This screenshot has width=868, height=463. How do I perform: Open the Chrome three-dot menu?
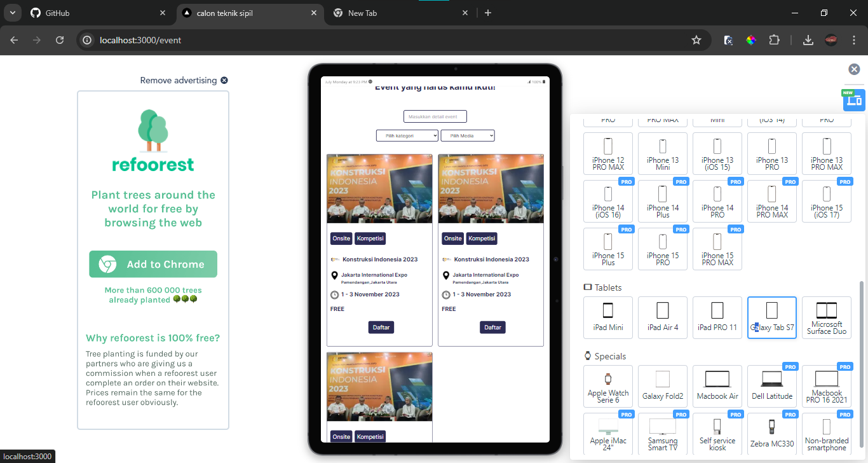pos(854,40)
